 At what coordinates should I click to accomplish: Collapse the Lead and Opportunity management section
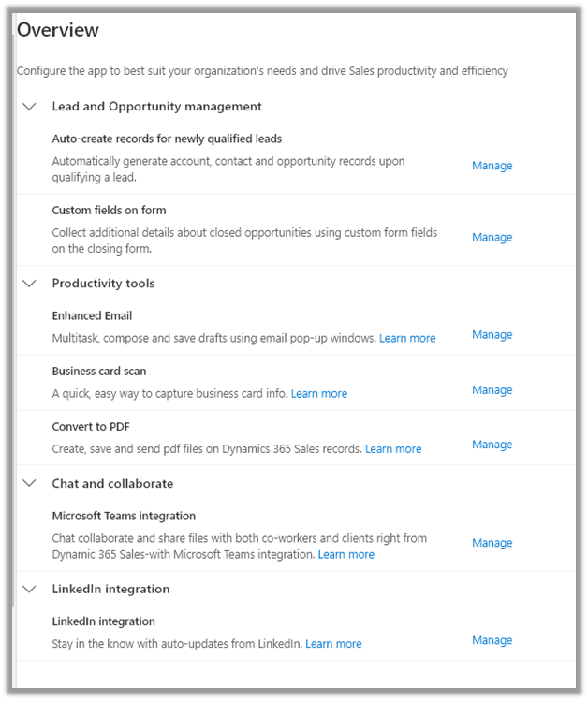[29, 107]
